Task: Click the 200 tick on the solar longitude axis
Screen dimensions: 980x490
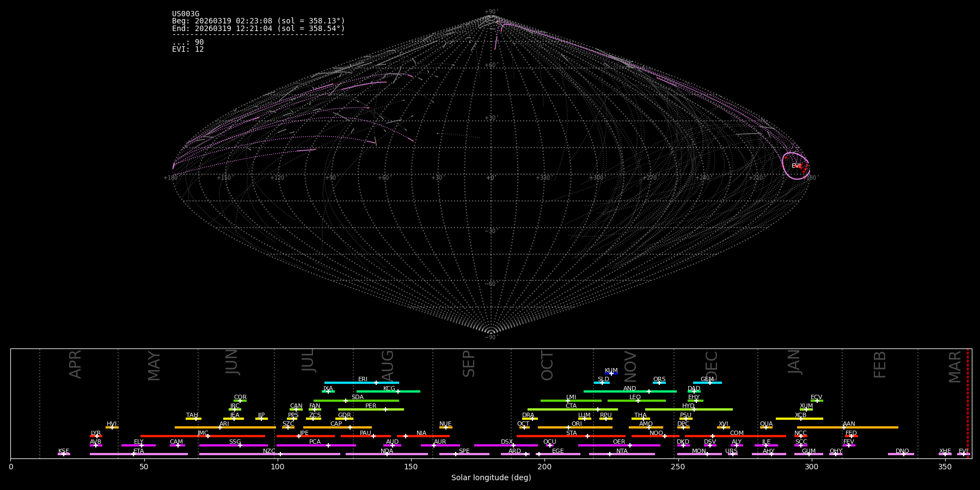Action: coord(544,467)
